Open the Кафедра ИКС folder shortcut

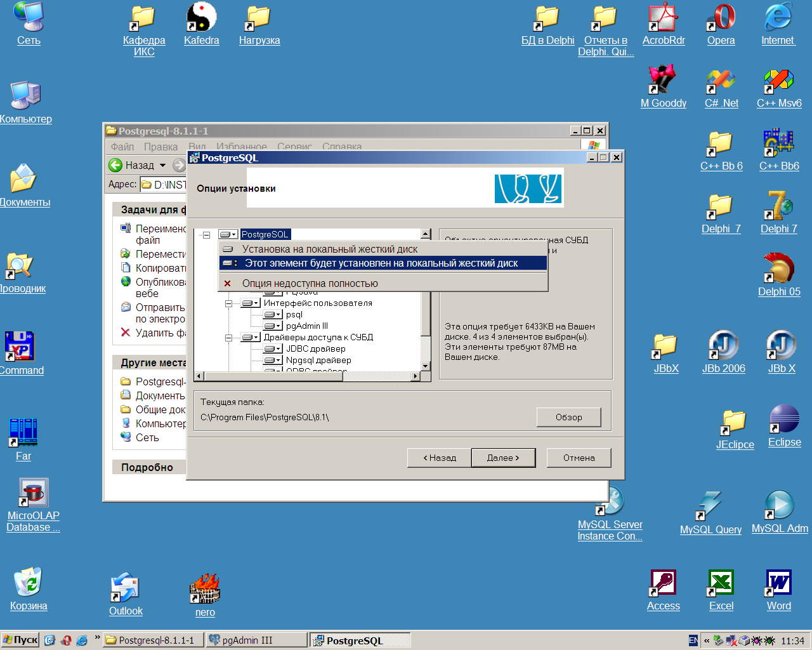pyautogui.click(x=144, y=29)
